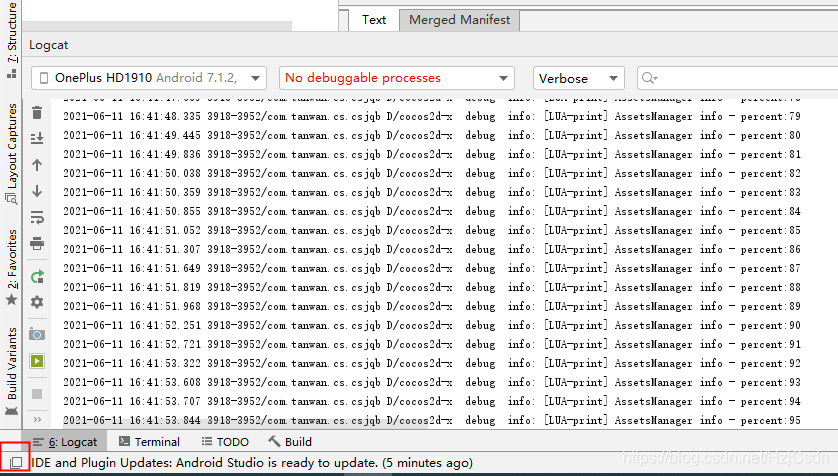The height and width of the screenshot is (476, 838).
Task: Select the log line timestamped 16:41:50.038
Action: point(432,174)
